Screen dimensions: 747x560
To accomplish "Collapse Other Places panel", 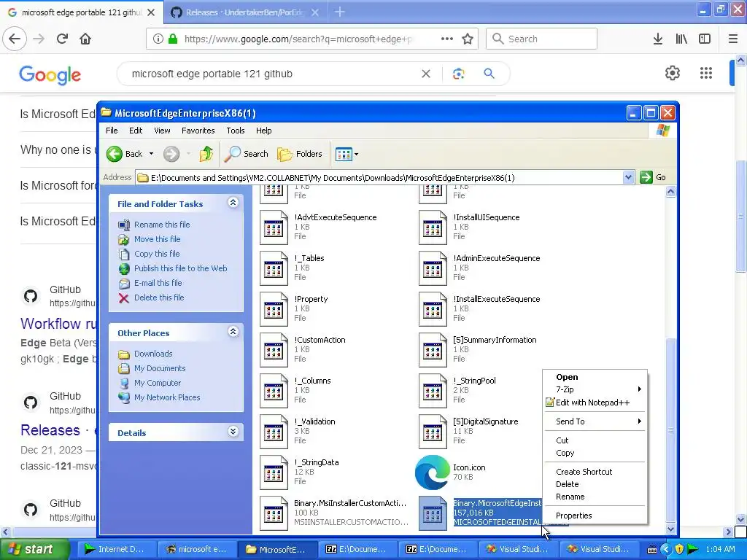I will coord(233,332).
